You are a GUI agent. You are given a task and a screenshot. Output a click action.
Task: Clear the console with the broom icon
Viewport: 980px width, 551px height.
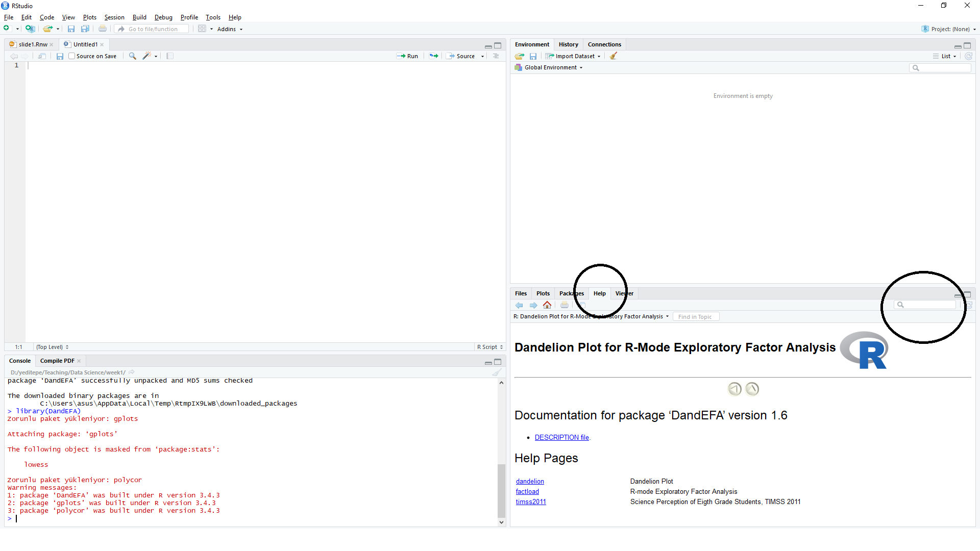click(497, 372)
